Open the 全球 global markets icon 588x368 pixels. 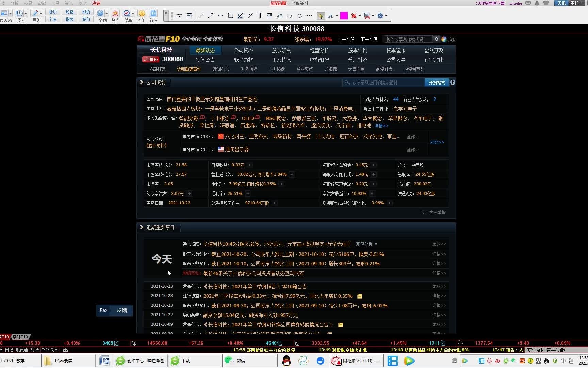tap(100, 13)
